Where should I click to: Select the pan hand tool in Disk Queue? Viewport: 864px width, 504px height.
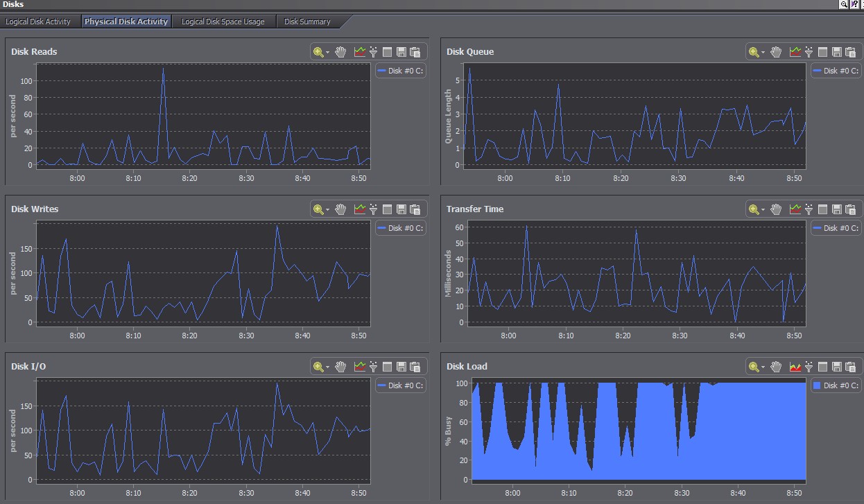click(x=776, y=52)
